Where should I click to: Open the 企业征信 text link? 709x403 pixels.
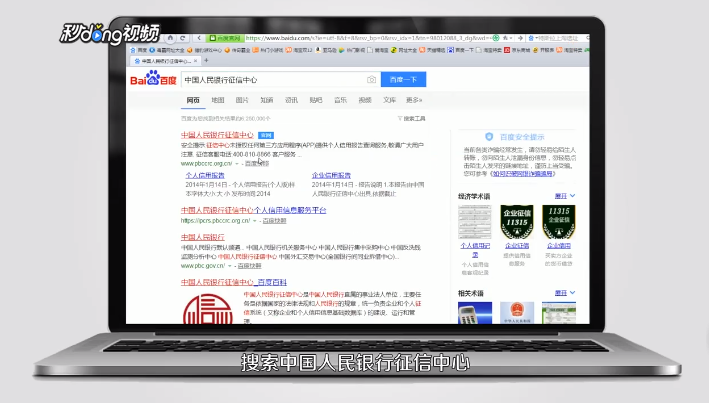(517, 246)
